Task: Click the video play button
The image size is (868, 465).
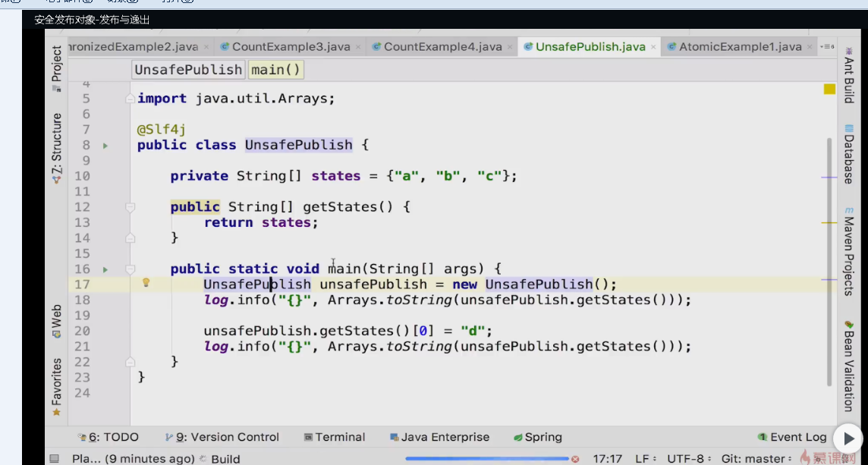Action: coord(848,439)
